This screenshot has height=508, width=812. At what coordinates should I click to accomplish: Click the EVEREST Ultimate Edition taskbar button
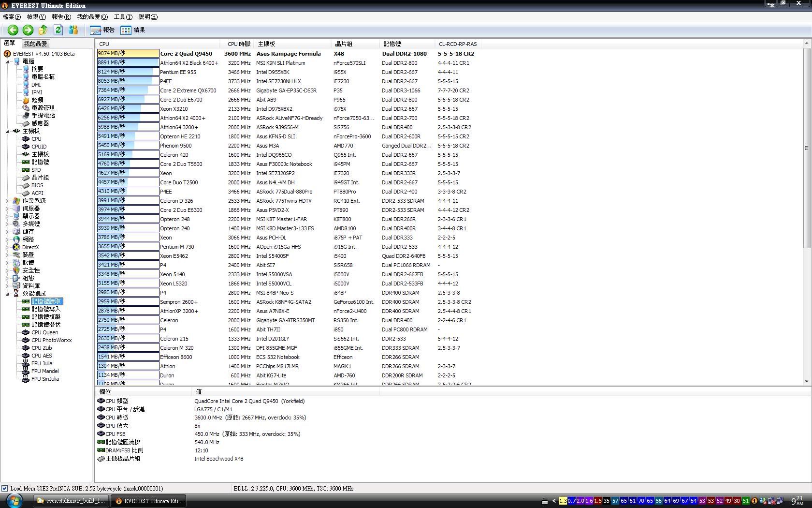(148, 501)
